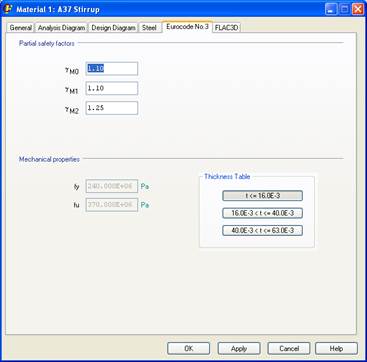Open the Analysis Diagram tab
Screen dimensions: 367x362
click(x=61, y=28)
